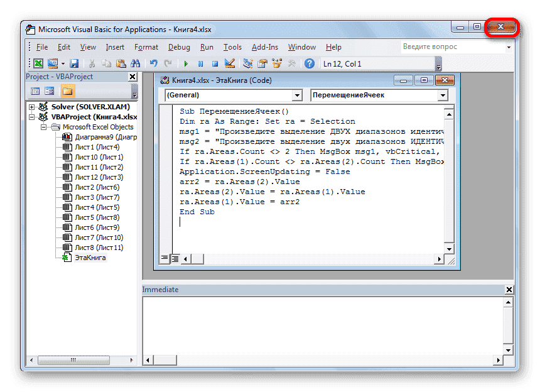The width and height of the screenshot is (540, 392).
Task: Switch to Full Module View button
Action: coord(175,258)
